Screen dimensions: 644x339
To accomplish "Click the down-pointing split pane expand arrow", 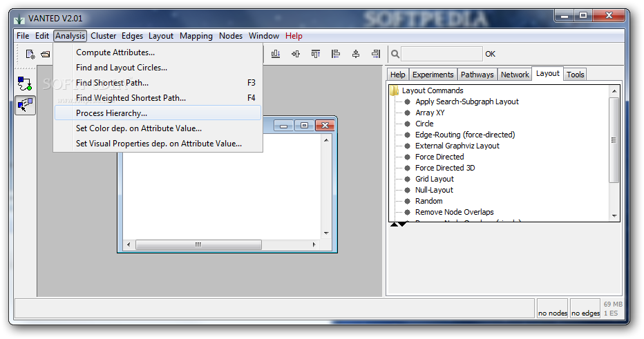I will (402, 224).
